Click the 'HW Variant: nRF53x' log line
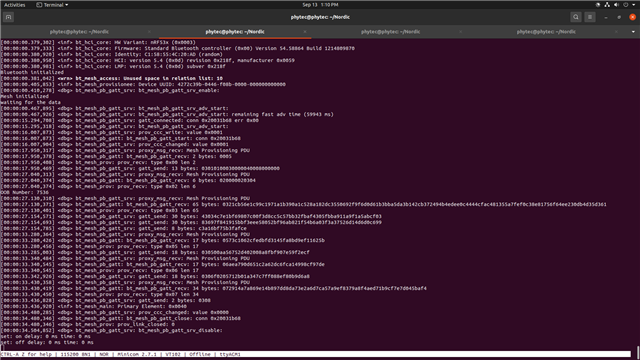Image resolution: width=640 pixels, height=360 pixels. 98,42
